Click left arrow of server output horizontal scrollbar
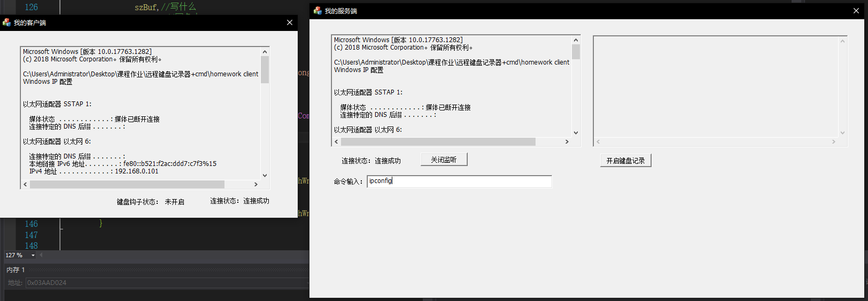 [336, 142]
